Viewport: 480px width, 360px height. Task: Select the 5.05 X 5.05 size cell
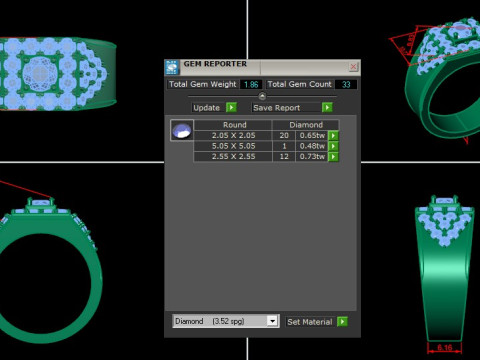tap(233, 146)
